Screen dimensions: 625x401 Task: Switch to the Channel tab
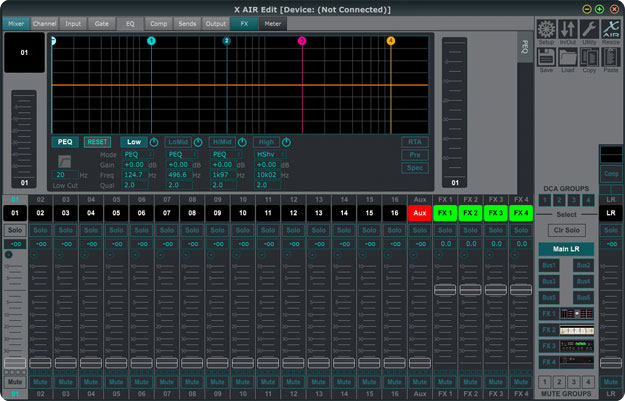tap(44, 24)
